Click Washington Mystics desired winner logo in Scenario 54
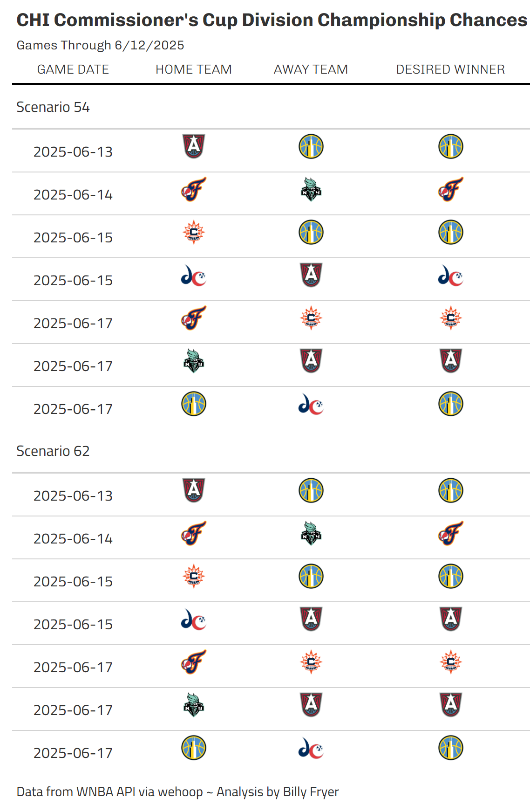This screenshot has height=812, width=530. (451, 275)
